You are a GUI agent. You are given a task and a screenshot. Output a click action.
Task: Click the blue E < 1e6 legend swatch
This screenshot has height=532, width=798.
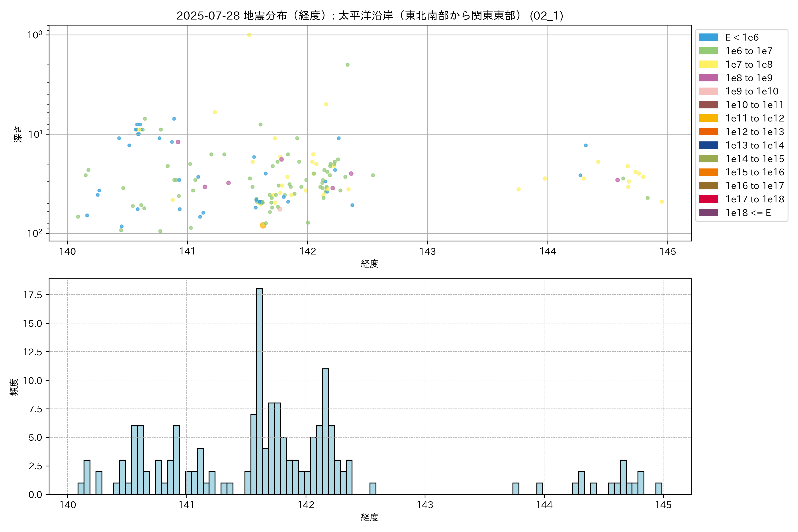click(x=708, y=37)
